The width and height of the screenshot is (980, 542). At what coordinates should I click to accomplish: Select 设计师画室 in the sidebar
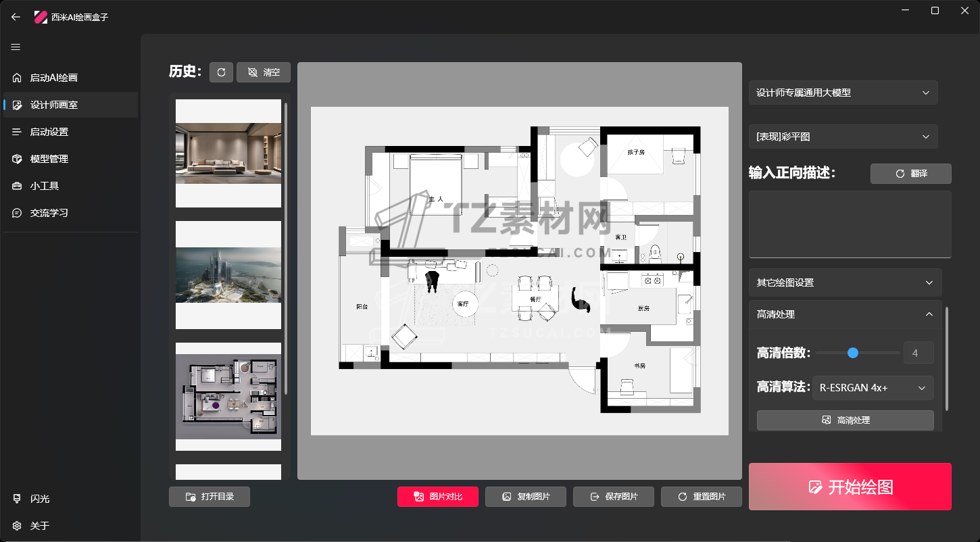pyautogui.click(x=71, y=105)
